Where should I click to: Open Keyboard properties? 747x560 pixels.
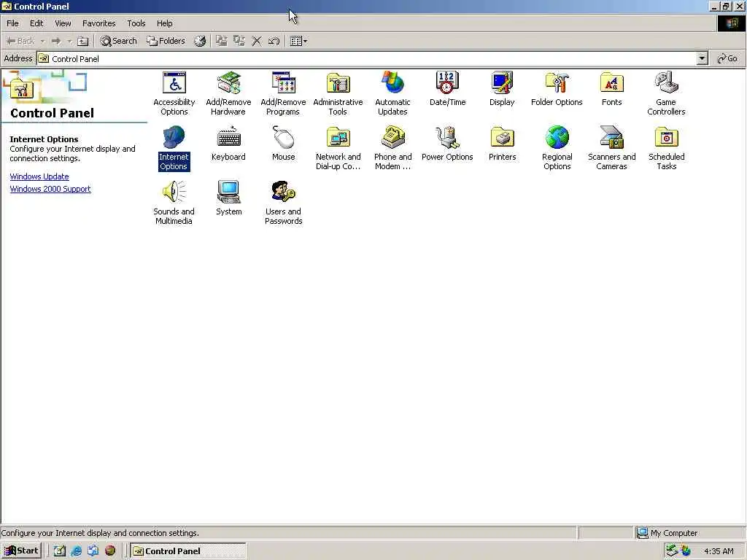[x=228, y=144]
